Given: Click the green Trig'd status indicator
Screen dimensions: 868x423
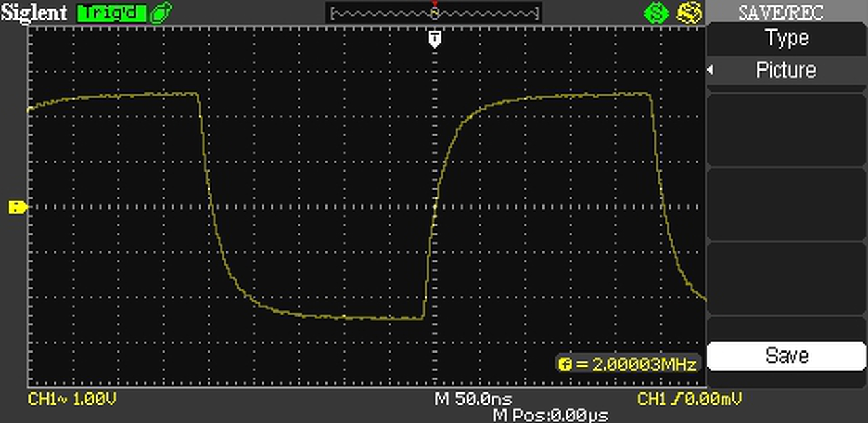Looking at the screenshot, I should (112, 12).
